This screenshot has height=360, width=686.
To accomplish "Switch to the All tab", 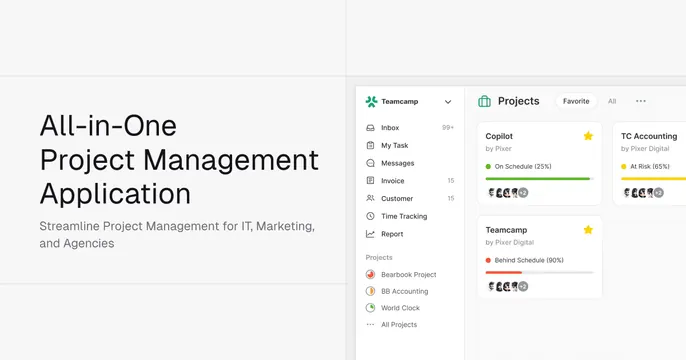I will pyautogui.click(x=612, y=101).
